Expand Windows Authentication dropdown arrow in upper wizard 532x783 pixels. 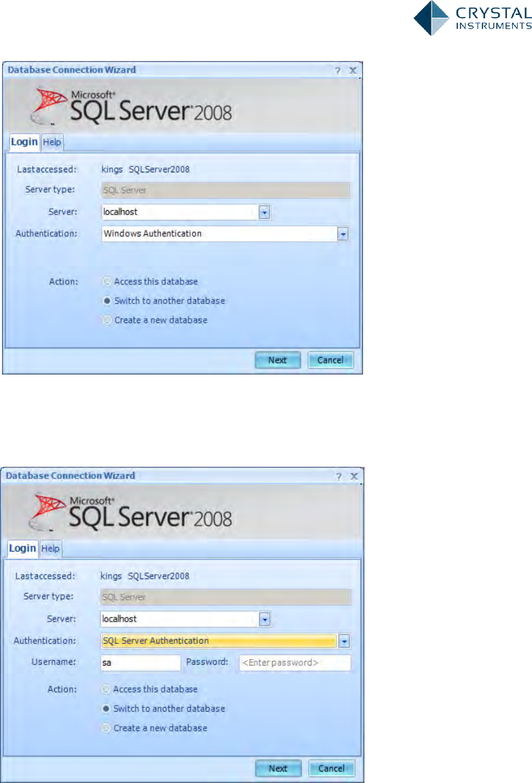[x=343, y=233]
